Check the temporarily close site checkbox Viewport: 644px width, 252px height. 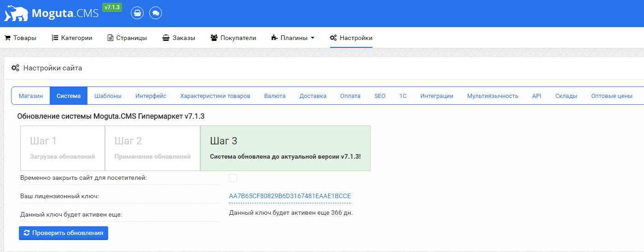point(233,178)
